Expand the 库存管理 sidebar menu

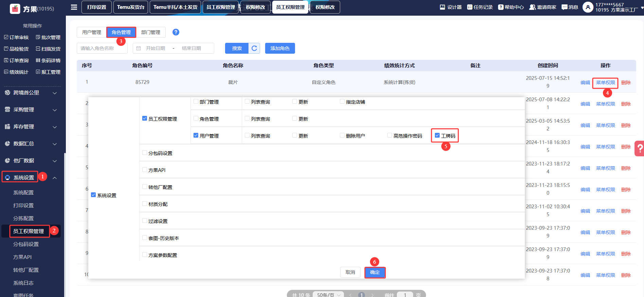coord(31,127)
